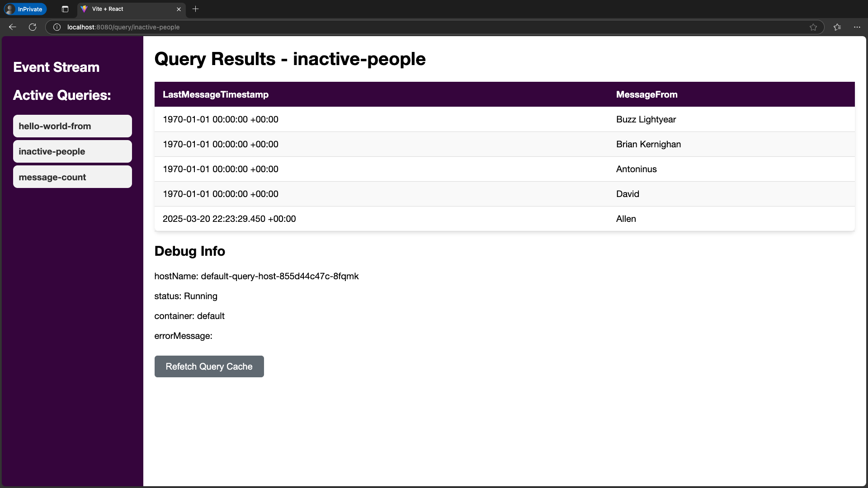Click the Refetch Query Cache button
This screenshot has width=868, height=488.
209,366
